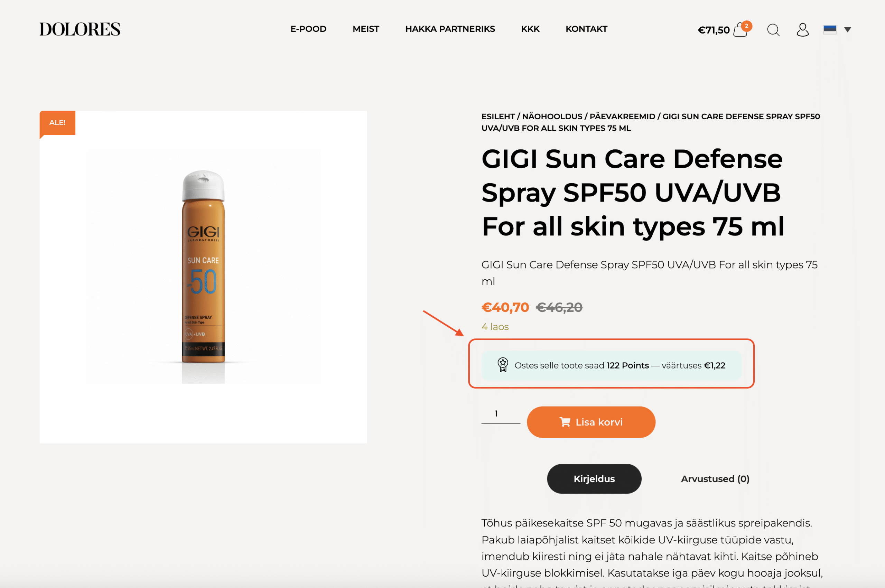Image resolution: width=885 pixels, height=588 pixels.
Task: Click the orange cart item count badge
Action: [x=747, y=26]
